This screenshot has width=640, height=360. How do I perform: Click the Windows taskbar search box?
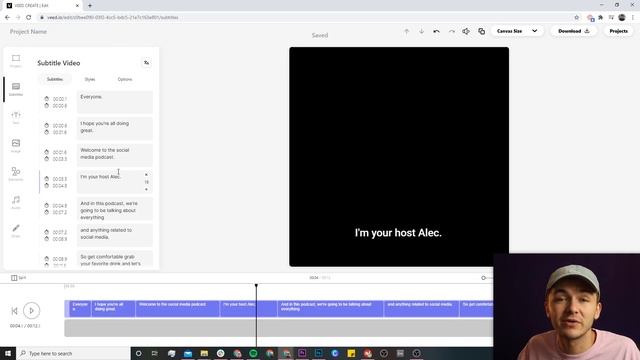73,353
